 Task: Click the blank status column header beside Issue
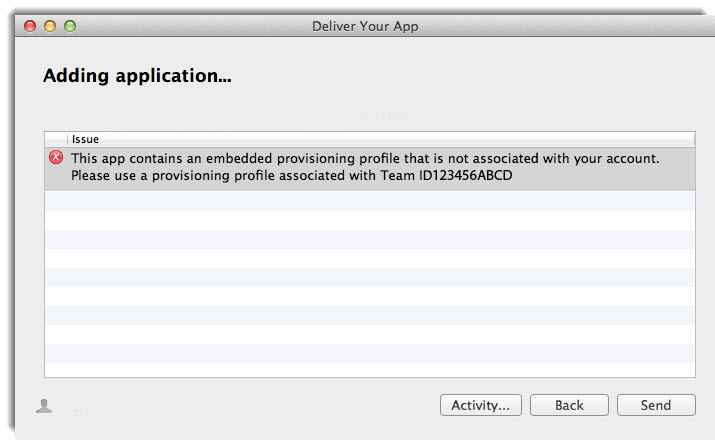[56, 139]
